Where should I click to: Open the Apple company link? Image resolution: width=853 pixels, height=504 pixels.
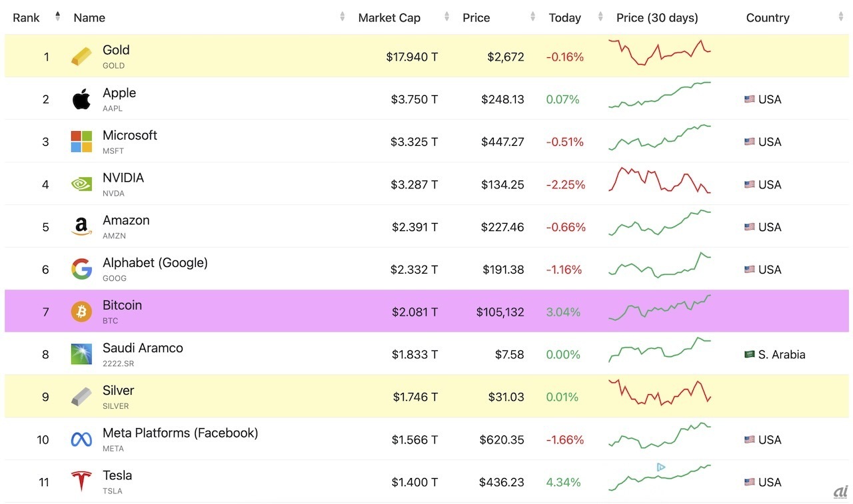119,93
